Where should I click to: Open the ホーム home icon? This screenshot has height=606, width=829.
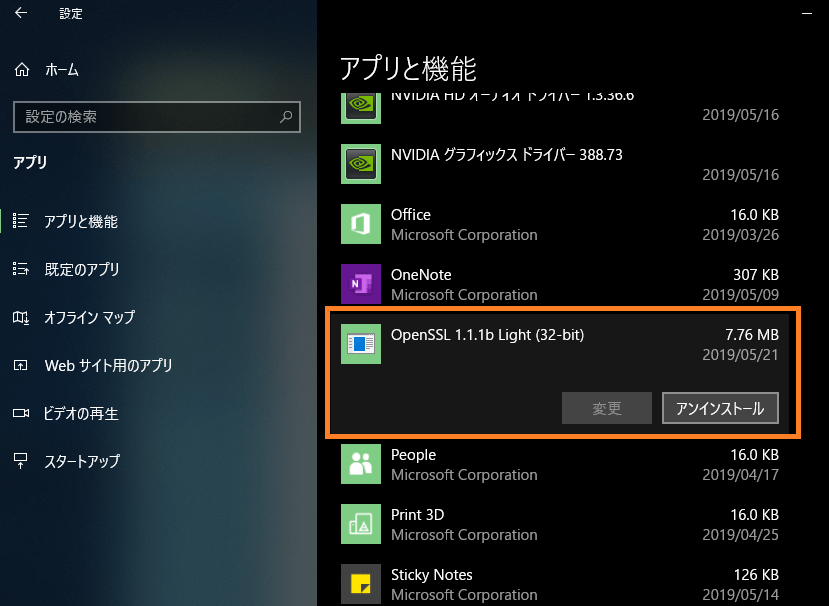click(22, 69)
